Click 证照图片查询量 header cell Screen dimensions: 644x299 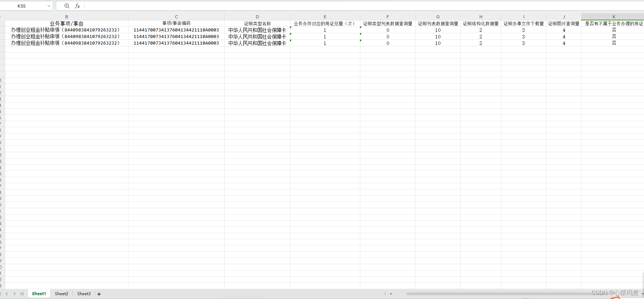click(564, 24)
